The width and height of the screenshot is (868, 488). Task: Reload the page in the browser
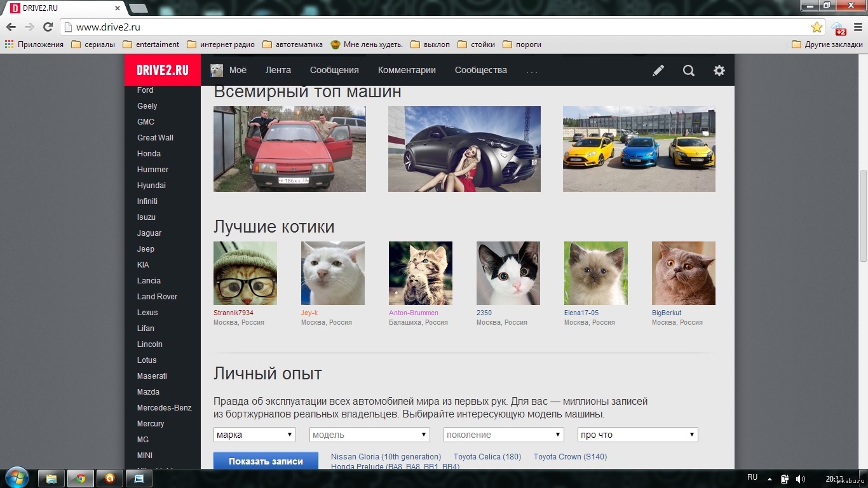[x=48, y=27]
